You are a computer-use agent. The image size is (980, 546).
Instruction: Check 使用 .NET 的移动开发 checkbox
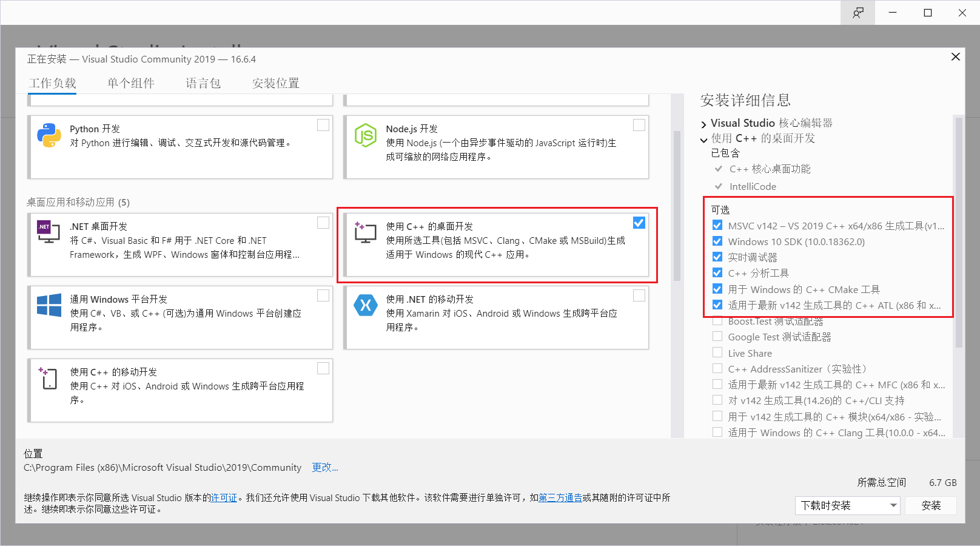pos(639,295)
